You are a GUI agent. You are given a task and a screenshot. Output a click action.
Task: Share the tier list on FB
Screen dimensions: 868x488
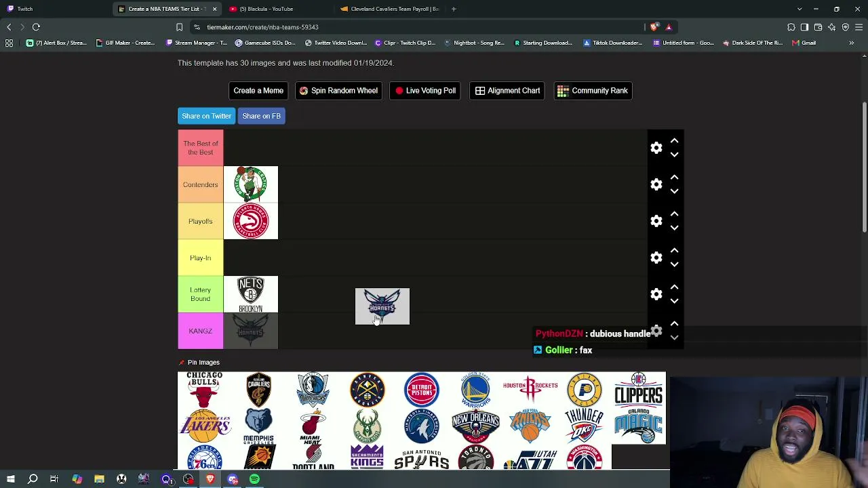tap(261, 116)
